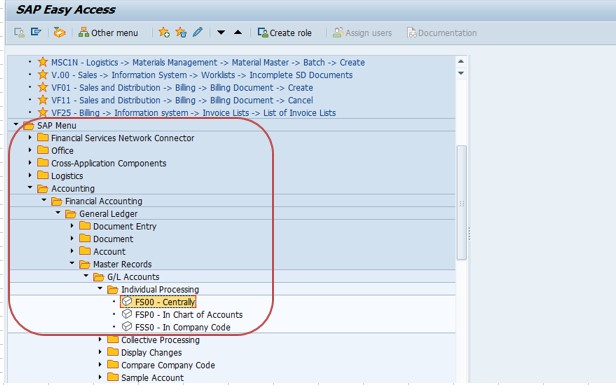This screenshot has width=616, height=385.
Task: Expand Collective Processing arrow
Action: click(x=100, y=339)
